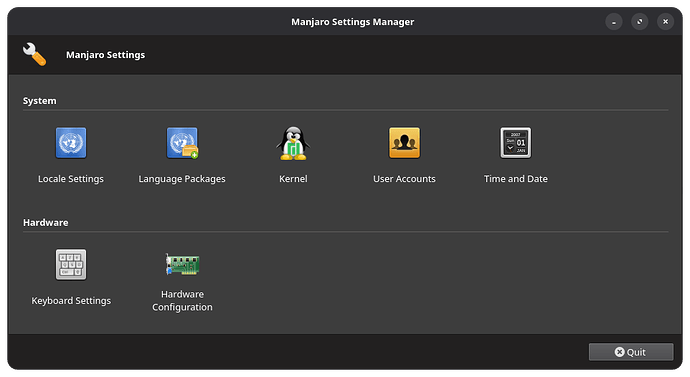Click the "Time and Date" label
The image size is (690, 377).
[516, 179]
